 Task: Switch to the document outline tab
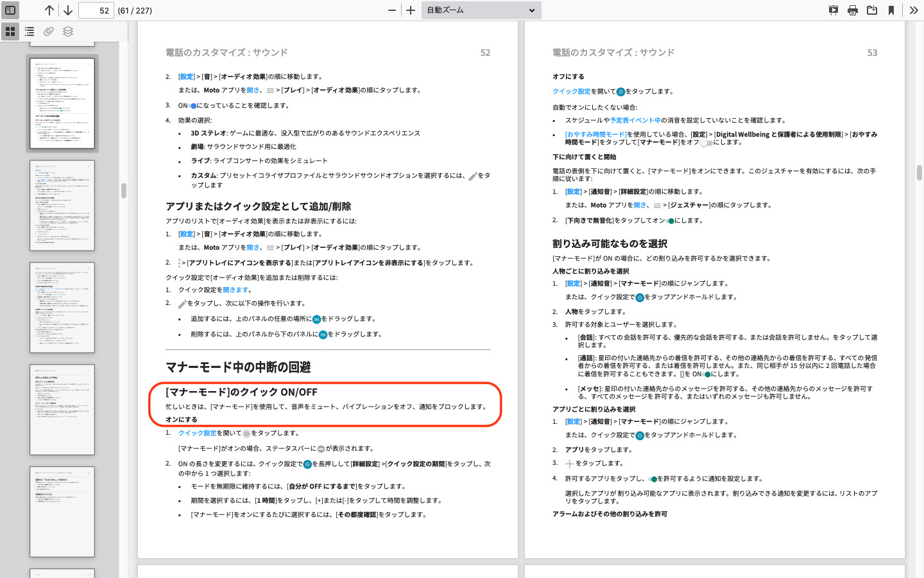pyautogui.click(x=30, y=31)
